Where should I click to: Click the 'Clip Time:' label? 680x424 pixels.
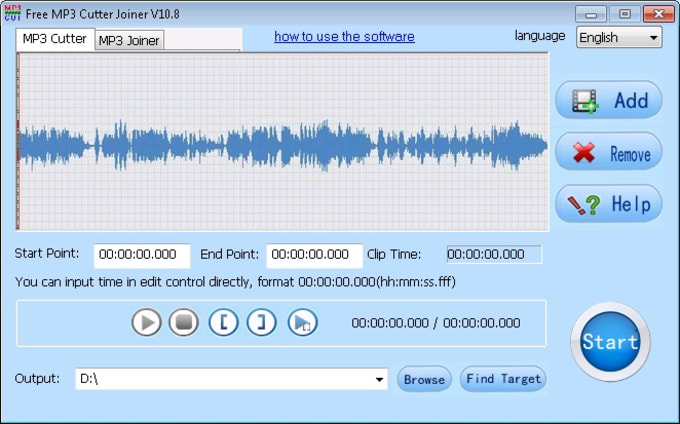394,254
